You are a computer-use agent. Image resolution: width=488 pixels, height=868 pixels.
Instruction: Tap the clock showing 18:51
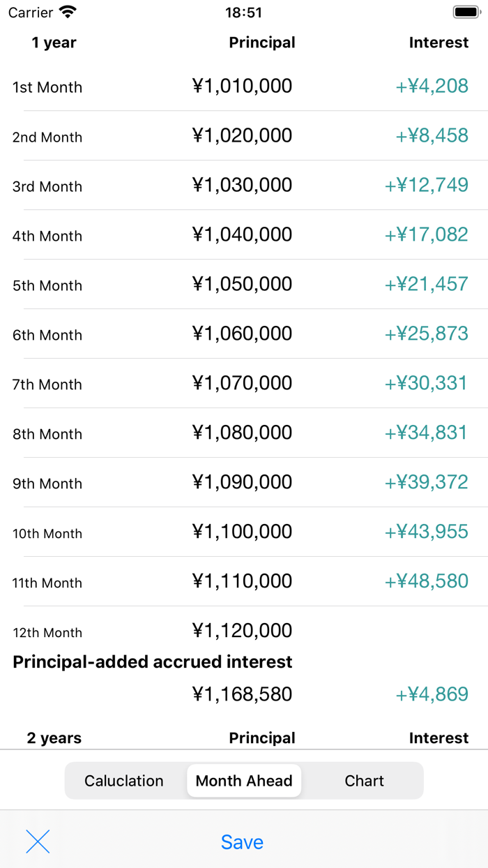coord(243,12)
